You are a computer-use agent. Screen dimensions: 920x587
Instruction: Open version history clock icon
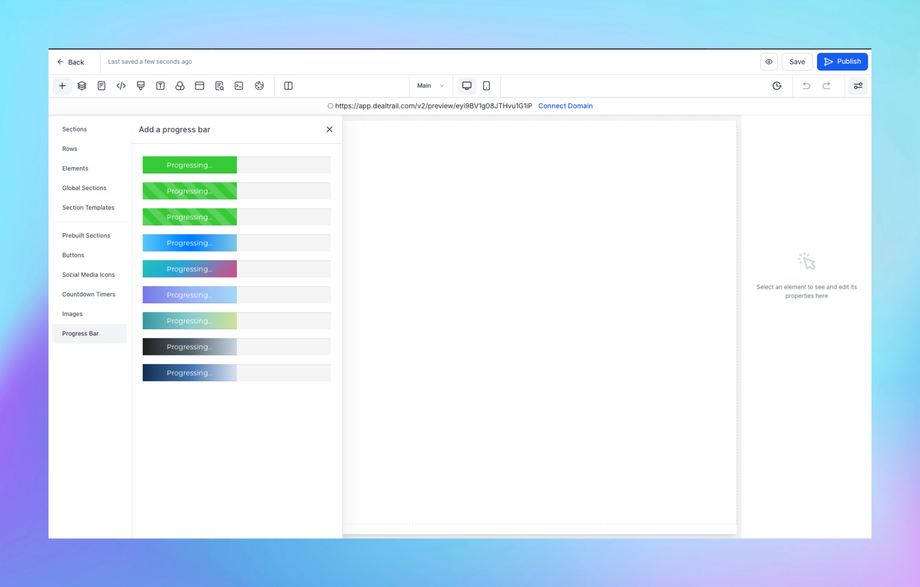click(x=777, y=86)
